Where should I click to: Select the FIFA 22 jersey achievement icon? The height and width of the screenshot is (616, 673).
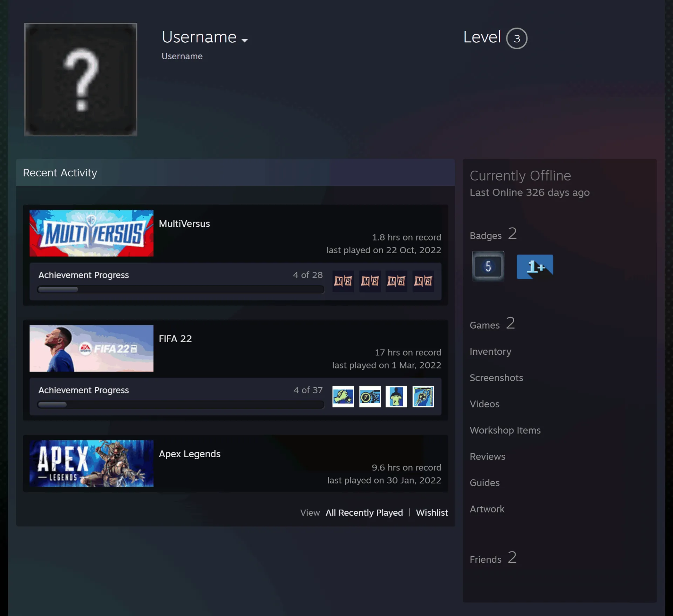click(x=396, y=396)
